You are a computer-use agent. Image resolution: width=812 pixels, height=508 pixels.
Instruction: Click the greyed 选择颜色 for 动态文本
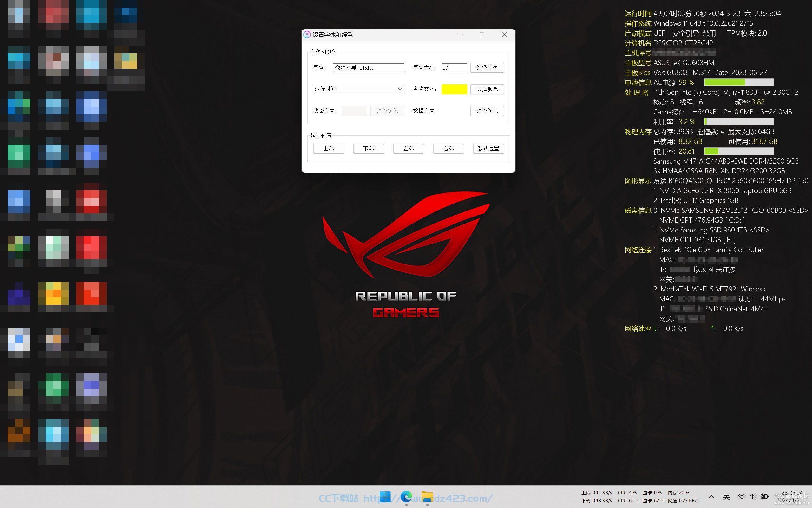tap(387, 111)
